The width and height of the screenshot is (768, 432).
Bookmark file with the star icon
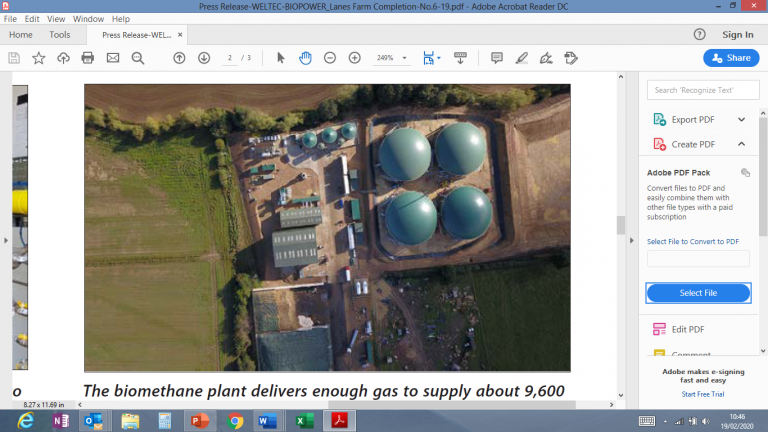38,58
